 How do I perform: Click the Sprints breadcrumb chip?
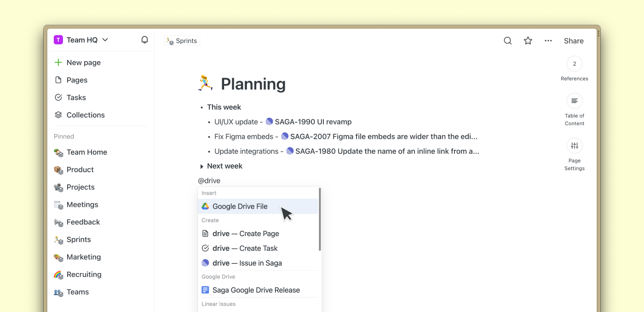182,41
